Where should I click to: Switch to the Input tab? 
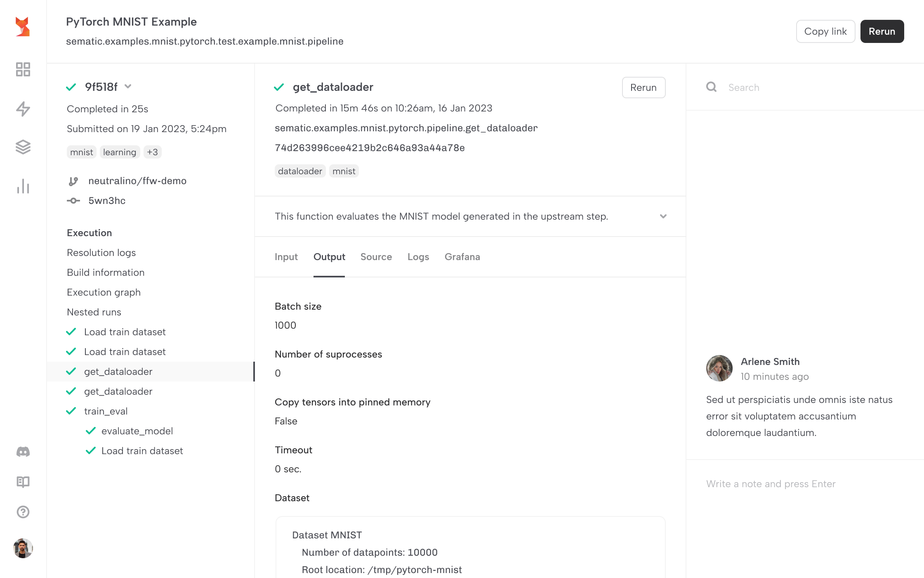click(x=286, y=257)
